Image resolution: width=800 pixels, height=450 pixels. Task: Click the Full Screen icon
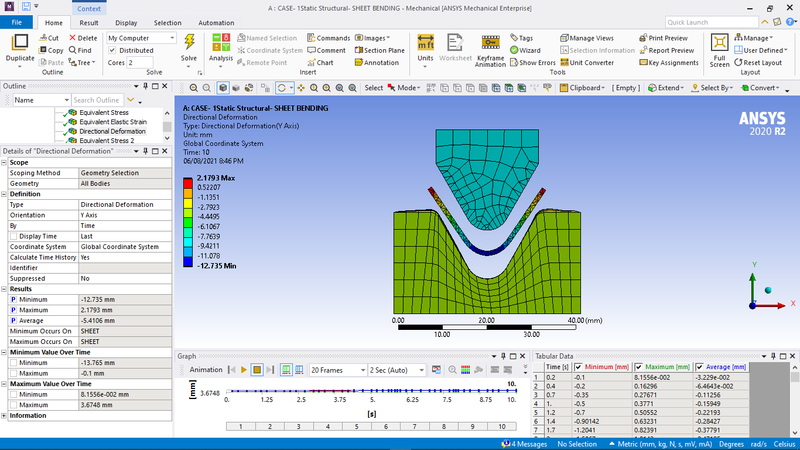coord(719,43)
